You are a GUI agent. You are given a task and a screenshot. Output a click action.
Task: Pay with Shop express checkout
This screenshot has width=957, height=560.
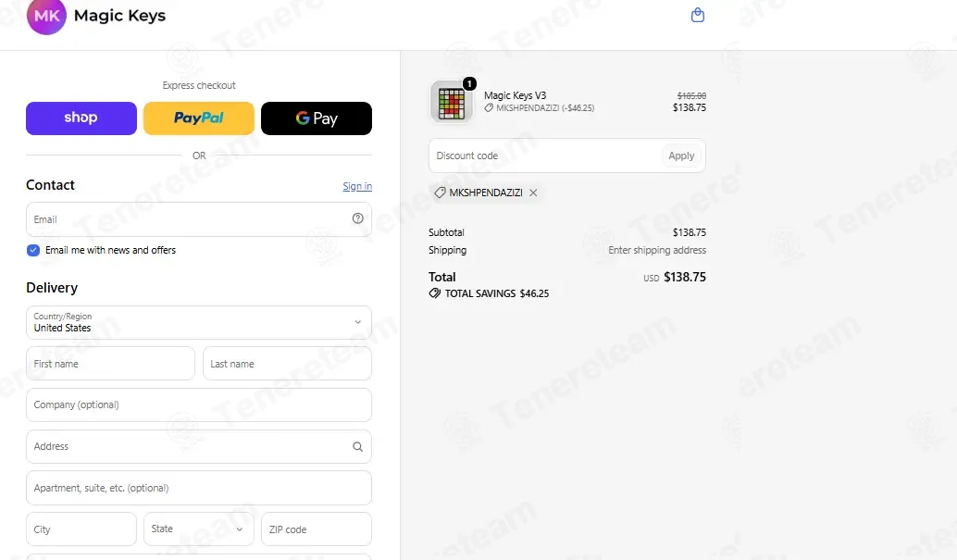click(81, 118)
